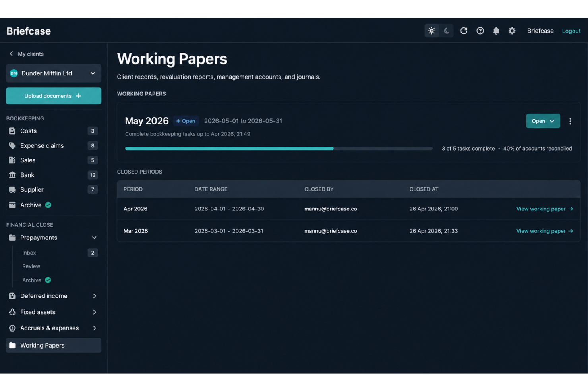This screenshot has height=392, width=588.
Task: Expand the Fixed assets chevron
Action: click(95, 312)
